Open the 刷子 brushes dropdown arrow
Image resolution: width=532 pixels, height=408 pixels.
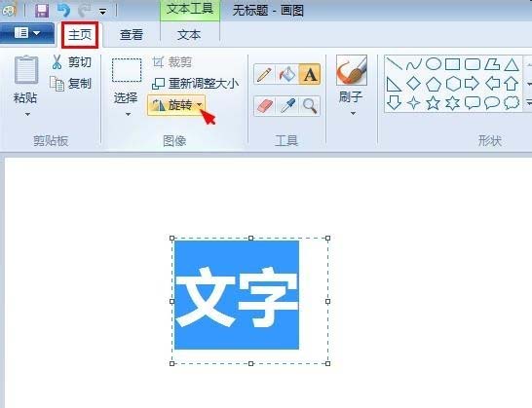pos(353,113)
